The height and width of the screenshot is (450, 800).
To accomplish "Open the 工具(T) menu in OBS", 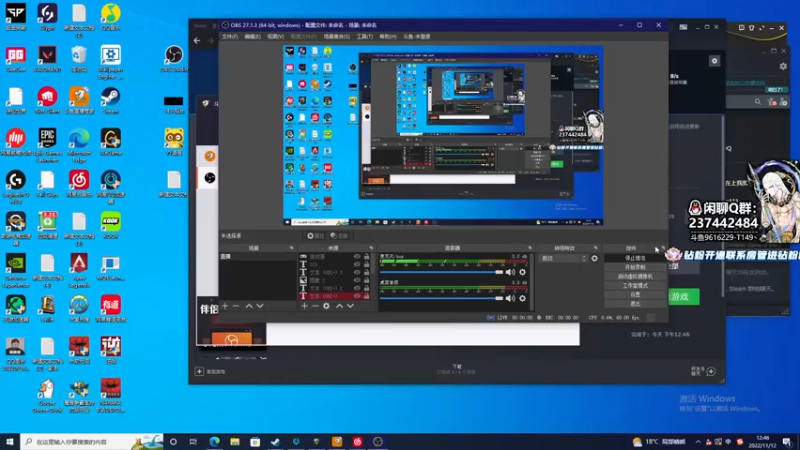I will tap(364, 37).
